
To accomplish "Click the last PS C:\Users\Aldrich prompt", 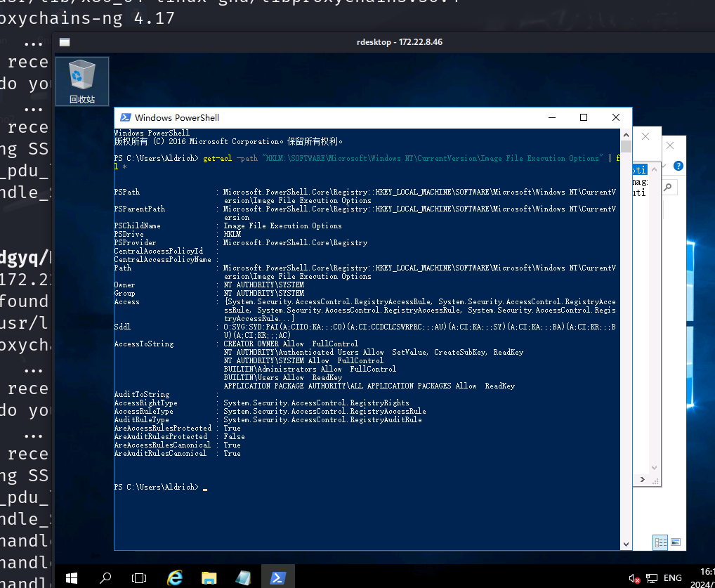I will point(157,487).
